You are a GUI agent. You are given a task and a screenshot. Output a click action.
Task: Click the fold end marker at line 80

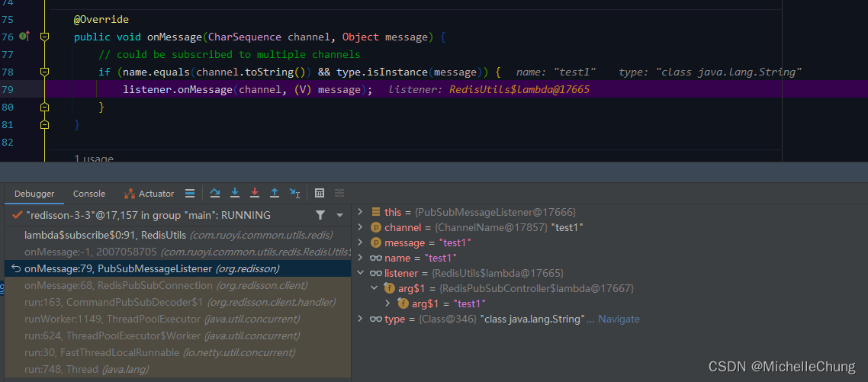click(x=45, y=107)
